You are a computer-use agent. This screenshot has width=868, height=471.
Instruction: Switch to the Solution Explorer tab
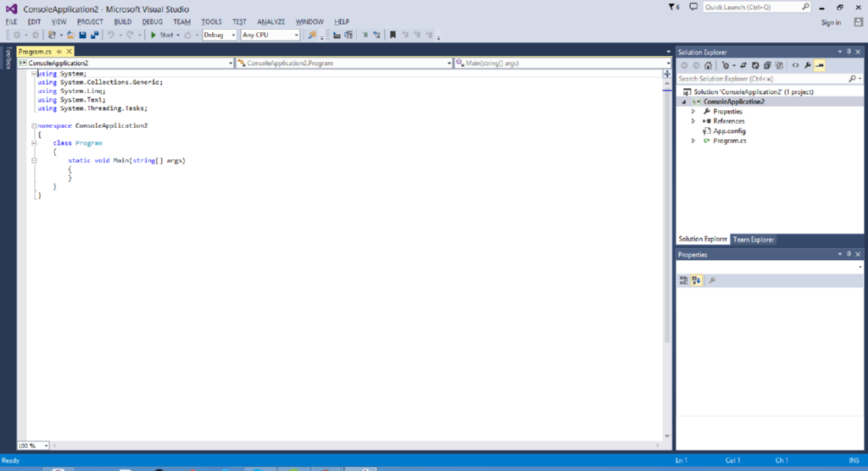(x=703, y=239)
